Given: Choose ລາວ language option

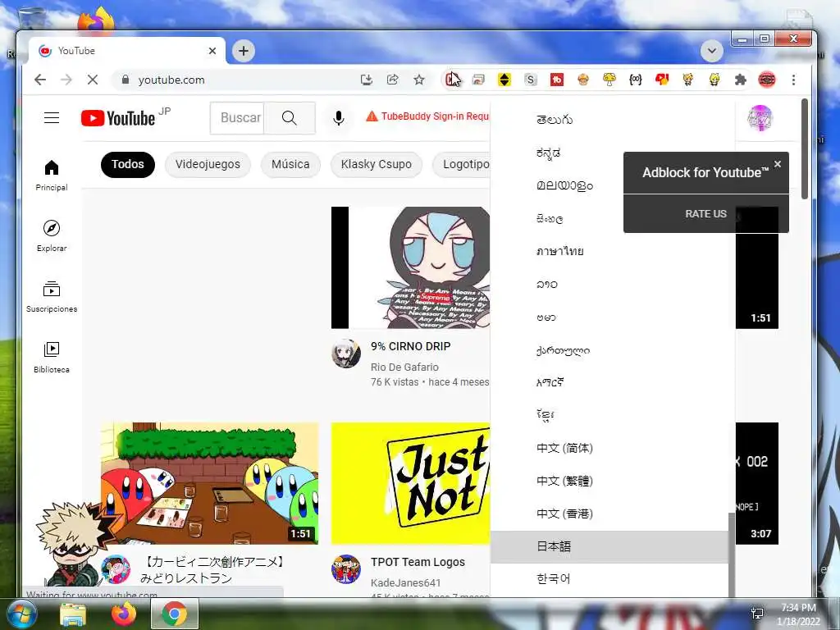Looking at the screenshot, I should click(x=609, y=284).
